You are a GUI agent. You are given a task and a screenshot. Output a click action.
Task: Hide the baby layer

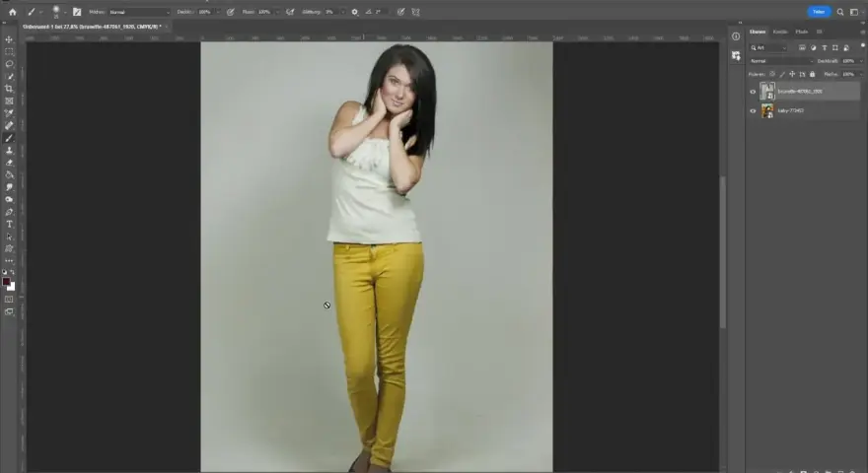tap(753, 111)
